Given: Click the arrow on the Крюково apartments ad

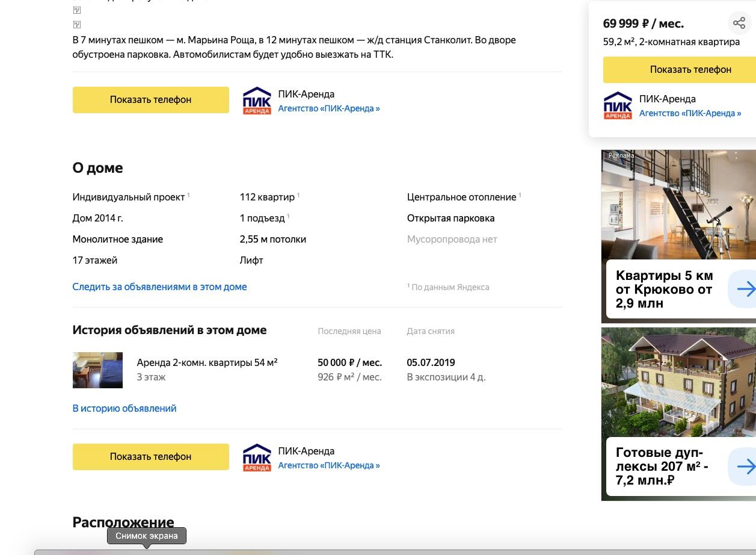Looking at the screenshot, I should pos(745,290).
